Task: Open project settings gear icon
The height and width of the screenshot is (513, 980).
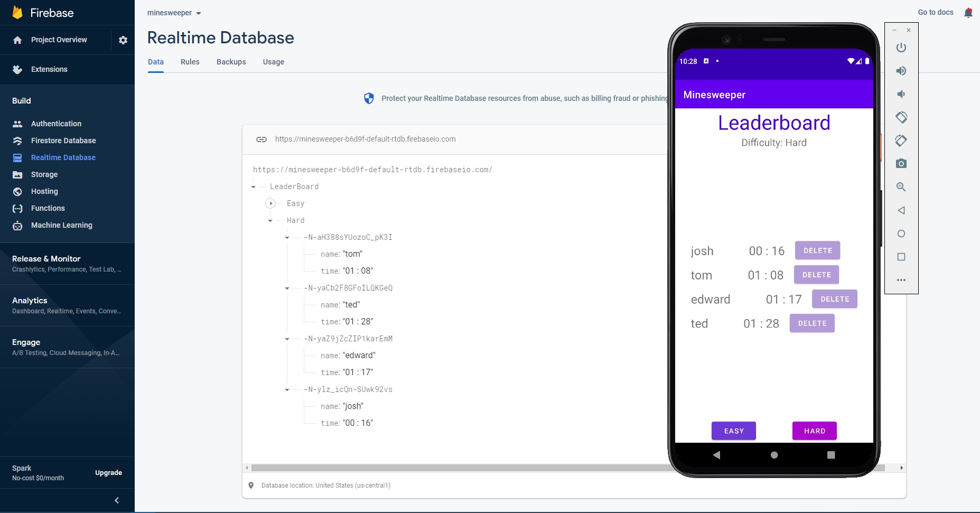Action: coord(123,40)
